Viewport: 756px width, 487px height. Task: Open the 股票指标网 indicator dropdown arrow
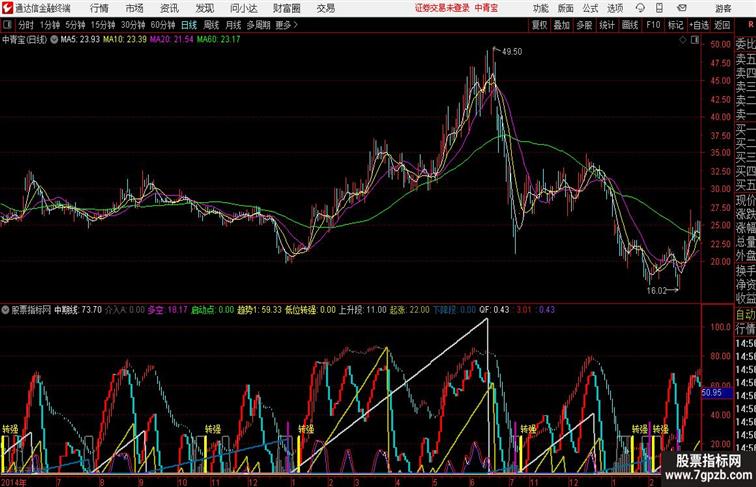pyautogui.click(x=5, y=310)
